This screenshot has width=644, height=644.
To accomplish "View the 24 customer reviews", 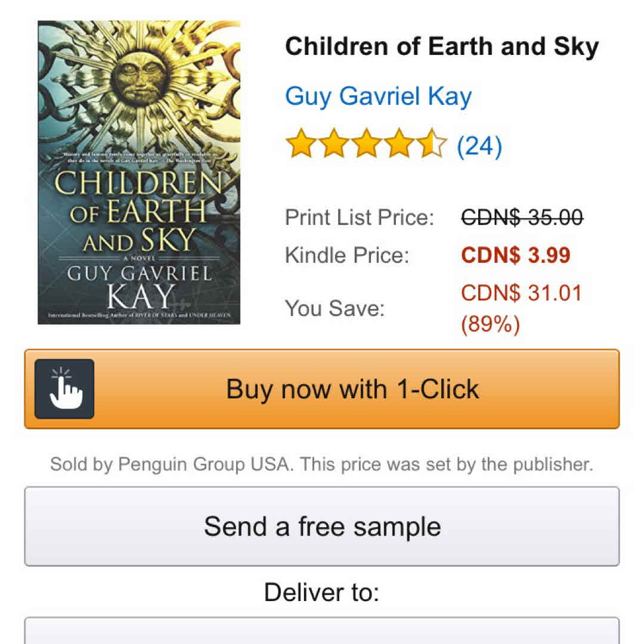I will coord(479,146).
